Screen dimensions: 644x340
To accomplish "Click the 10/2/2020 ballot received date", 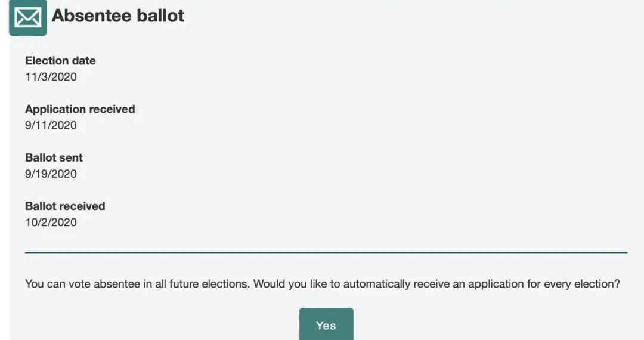I will click(51, 222).
